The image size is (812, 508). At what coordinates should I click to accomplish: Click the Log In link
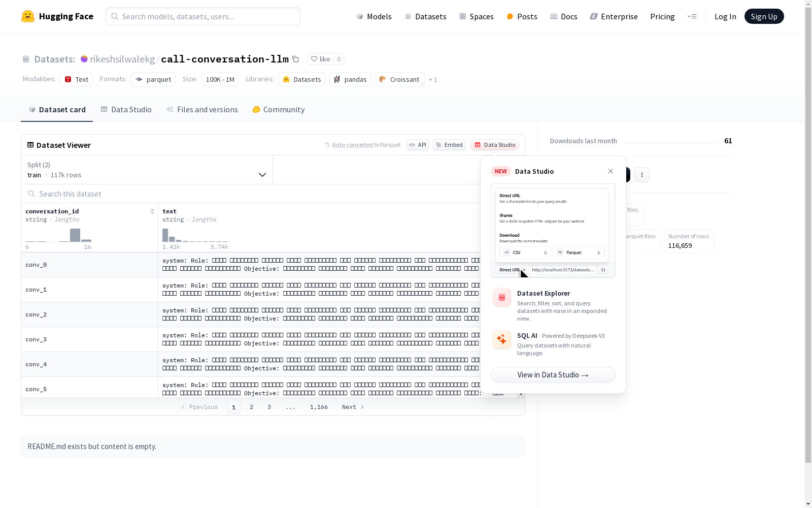[x=725, y=16]
